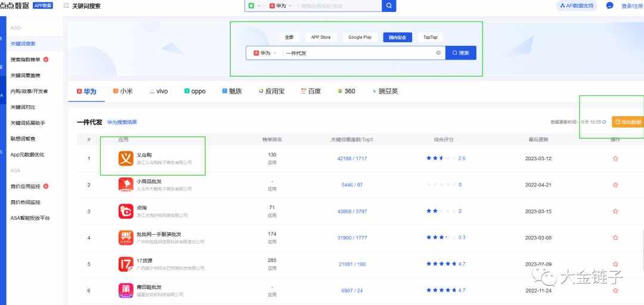Click the 义乌购 app name
644x305 pixels.
144,155
